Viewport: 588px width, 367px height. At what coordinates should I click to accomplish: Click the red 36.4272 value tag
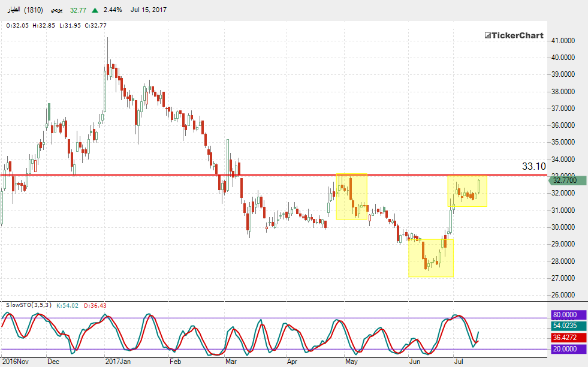click(566, 338)
